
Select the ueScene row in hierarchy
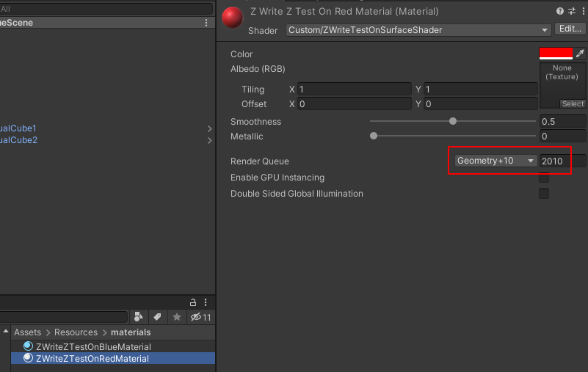(107, 23)
